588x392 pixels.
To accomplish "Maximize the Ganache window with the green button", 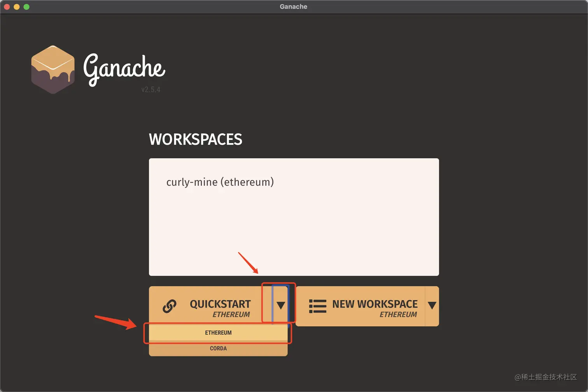I will 26,7.
